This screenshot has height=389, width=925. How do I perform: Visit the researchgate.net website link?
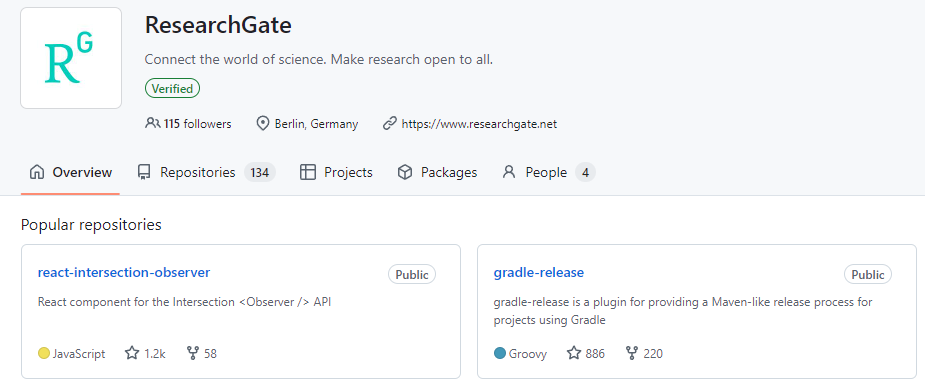pyautogui.click(x=479, y=124)
